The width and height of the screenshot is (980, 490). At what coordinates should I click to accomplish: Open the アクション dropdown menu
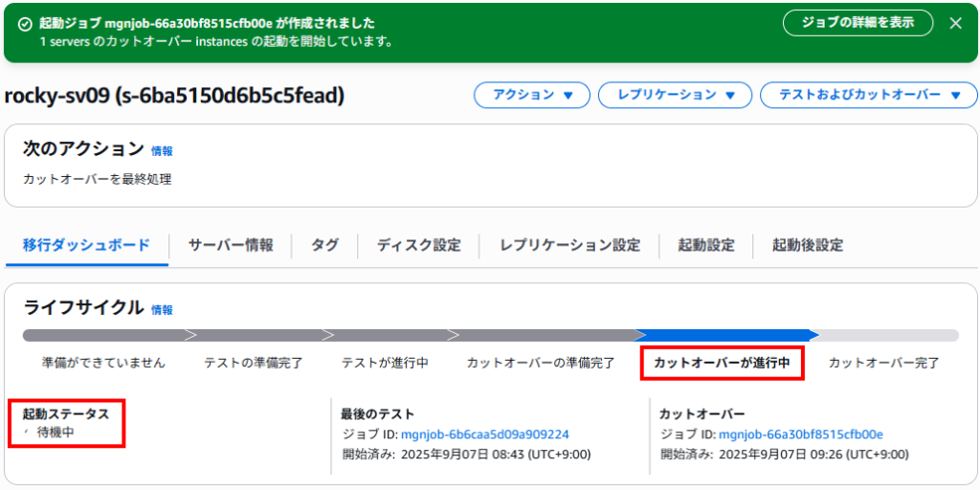(x=532, y=95)
